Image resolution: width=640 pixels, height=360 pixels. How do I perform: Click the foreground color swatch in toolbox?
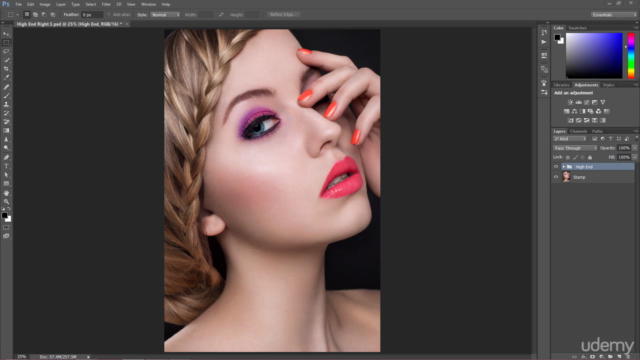click(x=4, y=215)
